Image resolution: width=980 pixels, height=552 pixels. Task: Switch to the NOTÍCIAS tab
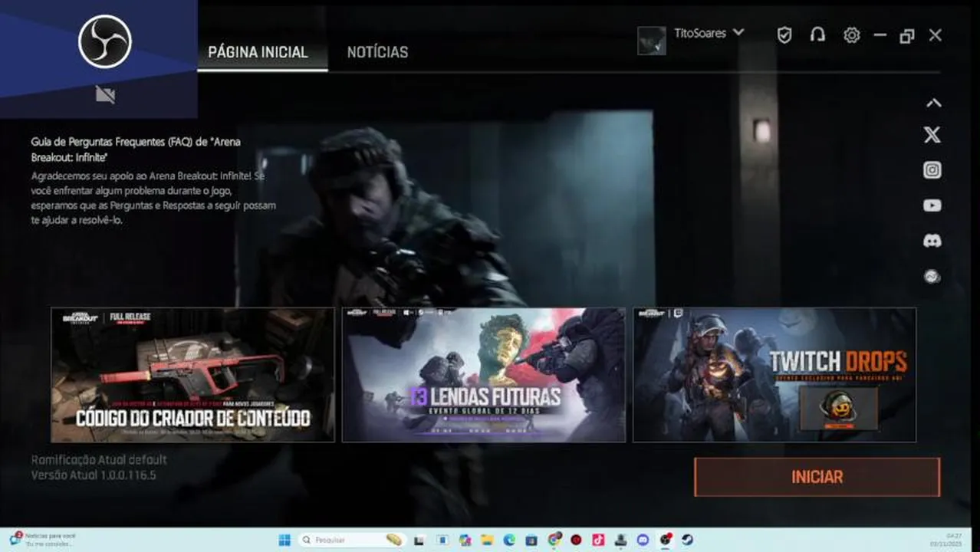(x=377, y=52)
